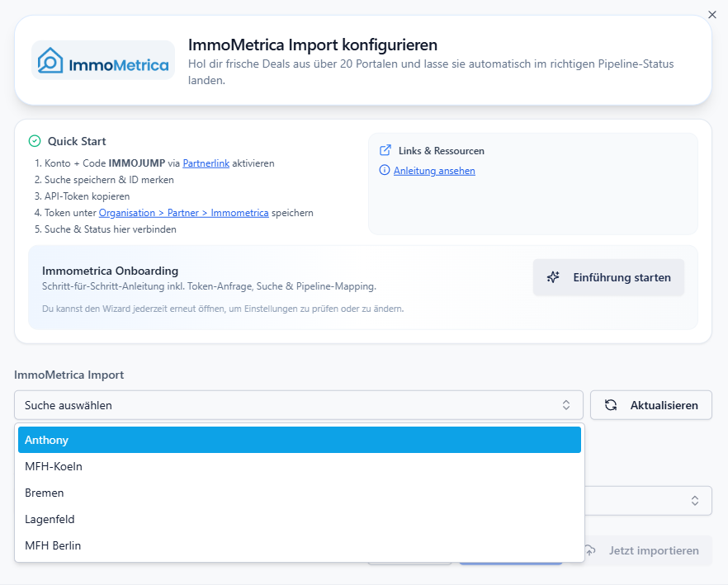Click the sparkle icon on Einführung starten
Screen dimensions: 728x585
pos(554,277)
